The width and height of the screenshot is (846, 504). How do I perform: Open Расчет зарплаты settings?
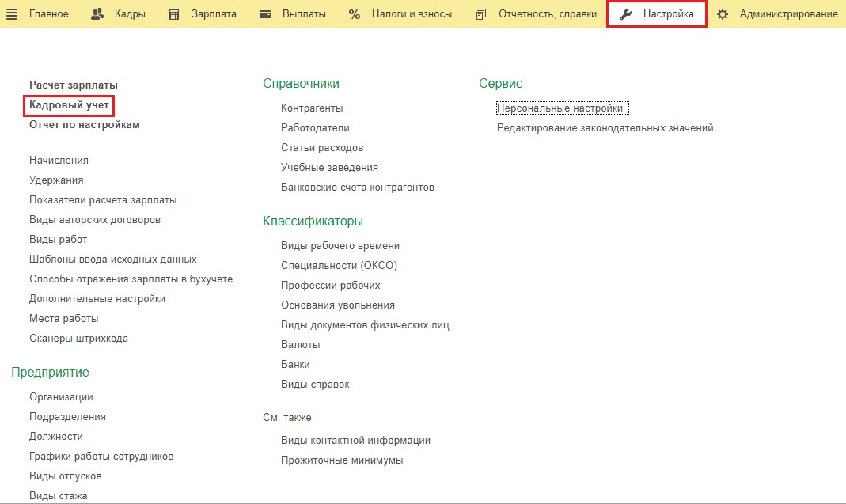click(74, 85)
